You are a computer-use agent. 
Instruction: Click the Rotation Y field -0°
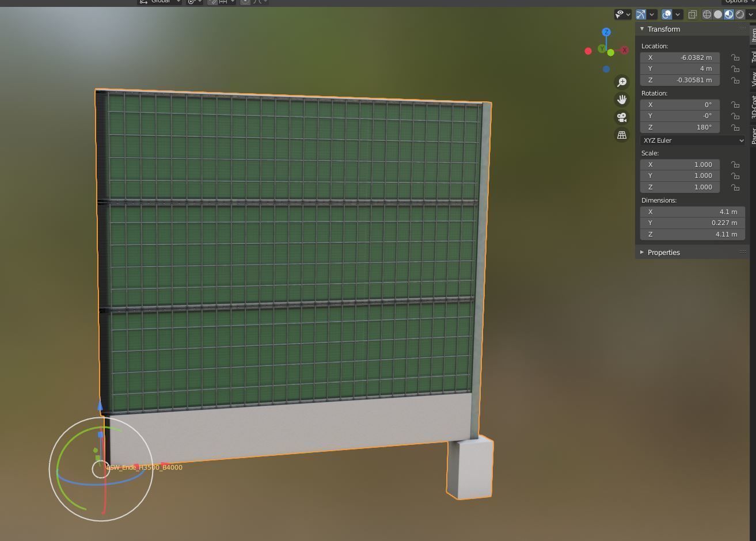coord(680,116)
